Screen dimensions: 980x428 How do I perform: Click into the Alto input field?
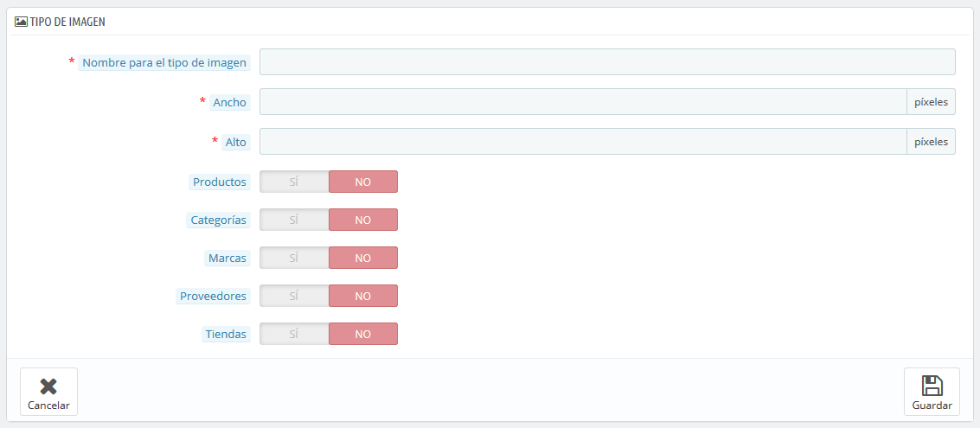583,142
